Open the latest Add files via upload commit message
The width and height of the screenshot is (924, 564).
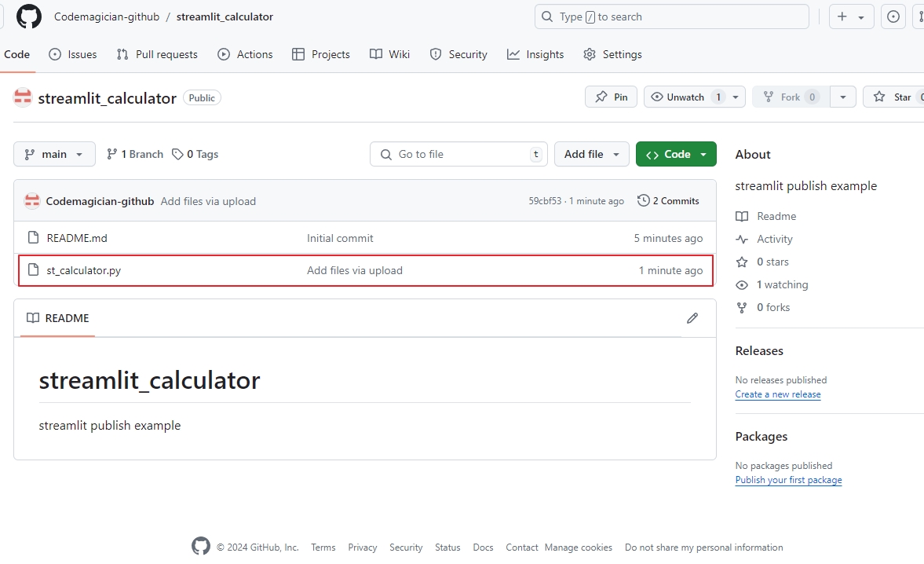coord(208,201)
